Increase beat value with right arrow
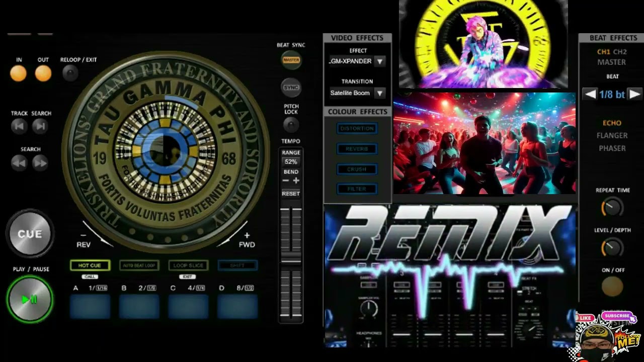This screenshot has height=362, width=644. pos(635,94)
